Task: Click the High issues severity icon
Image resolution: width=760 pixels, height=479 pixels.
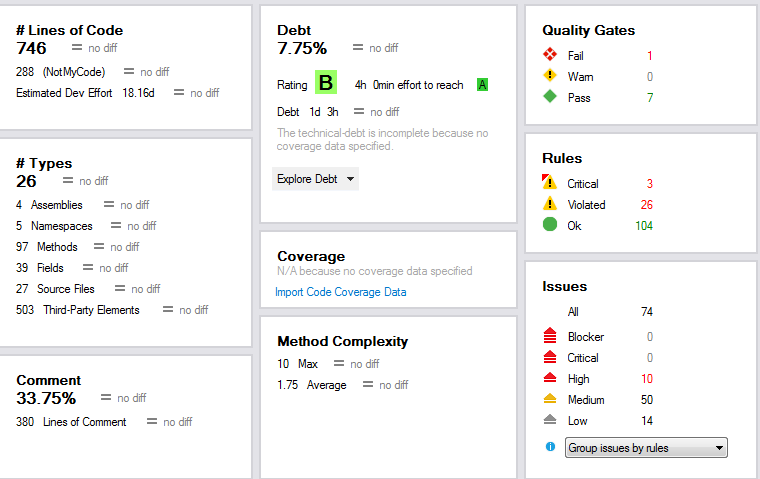Action: 550,377
